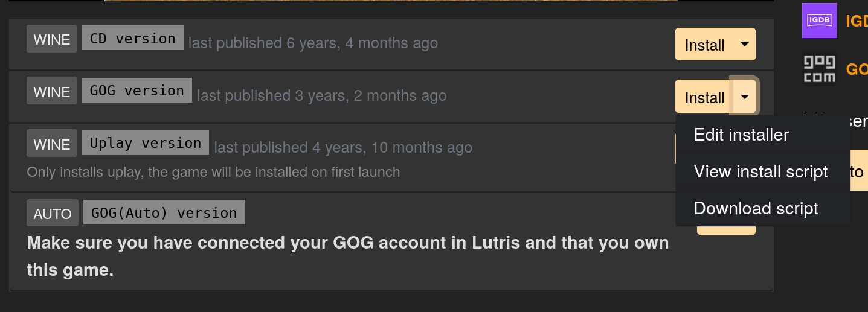Image resolution: width=868 pixels, height=312 pixels.
Task: Click the IGDB purple logo icon
Action: pyautogui.click(x=819, y=21)
